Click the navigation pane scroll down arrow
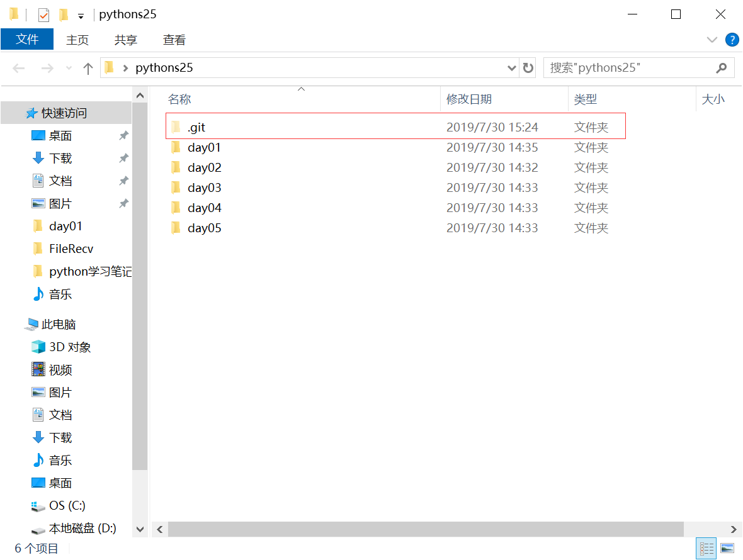The image size is (743, 560). 140,529
